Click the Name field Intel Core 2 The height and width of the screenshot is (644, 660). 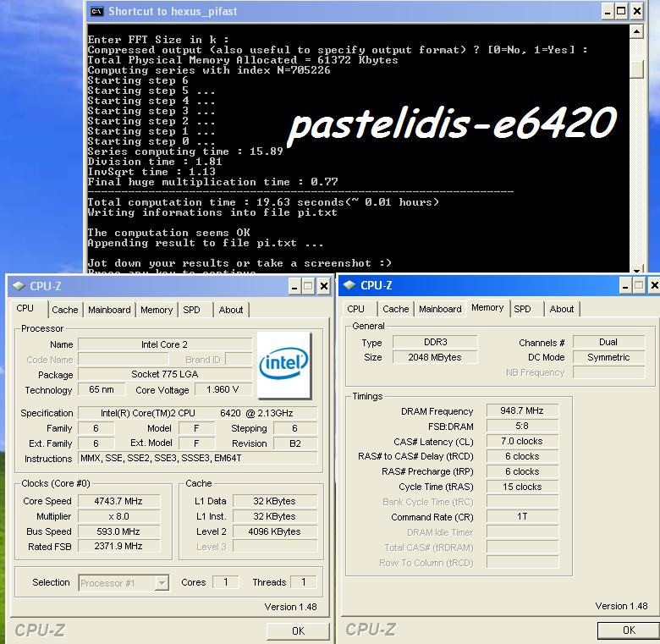165,344
